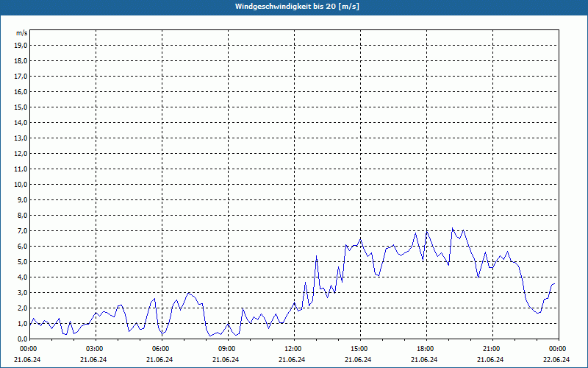Select the 15,0 y-axis label
The height and width of the screenshot is (368, 588).
21,107
